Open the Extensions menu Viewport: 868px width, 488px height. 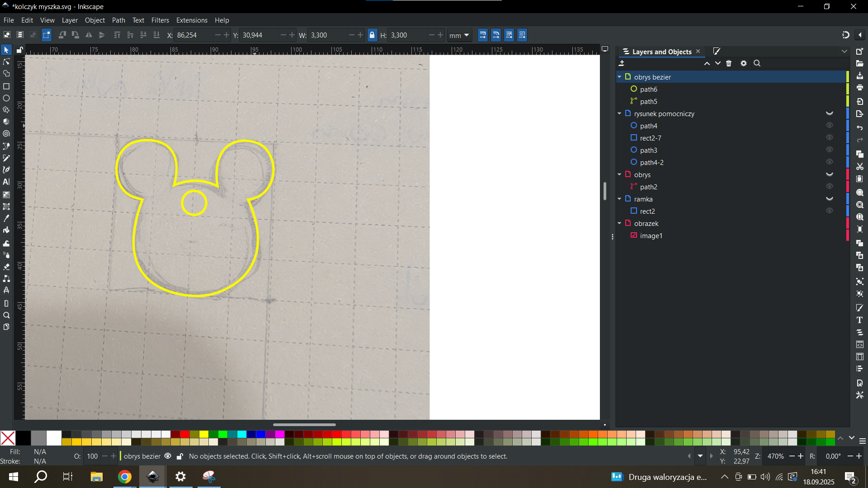point(192,20)
